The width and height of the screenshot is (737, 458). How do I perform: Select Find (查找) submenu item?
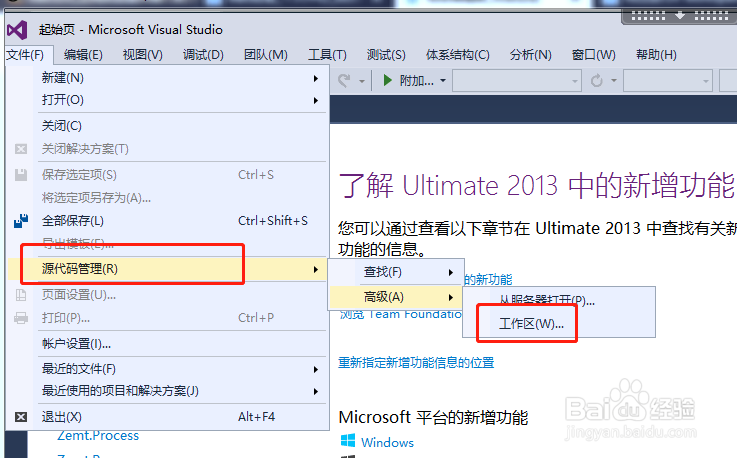pos(396,272)
